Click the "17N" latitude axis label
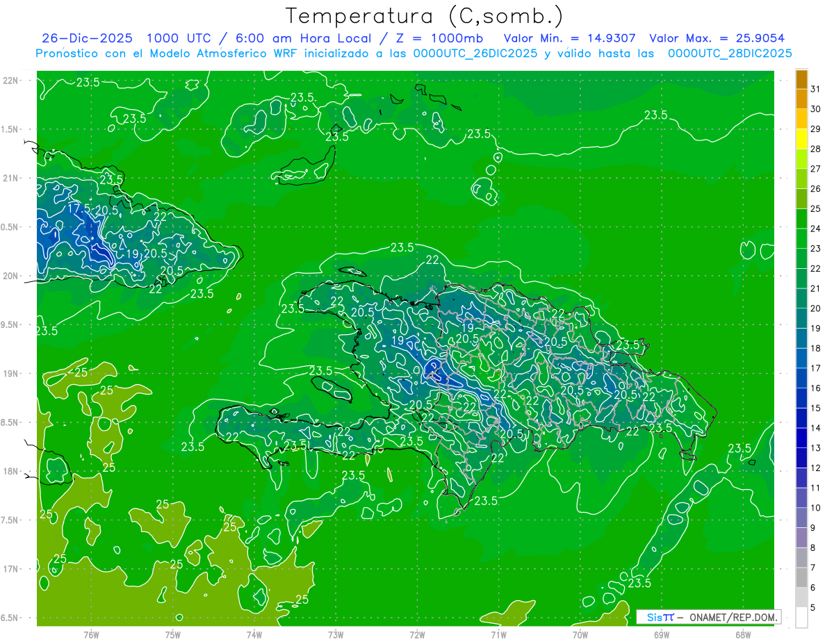 pyautogui.click(x=10, y=569)
